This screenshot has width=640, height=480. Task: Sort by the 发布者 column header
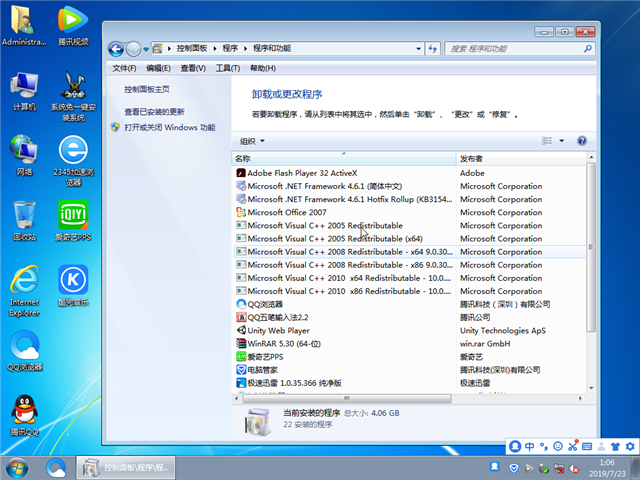click(521, 159)
